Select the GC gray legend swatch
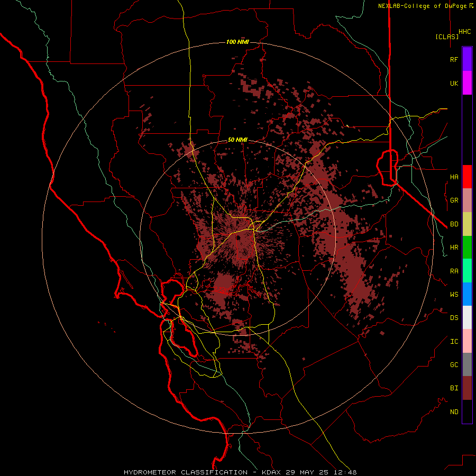The width and height of the screenshot is (476, 476). click(467, 364)
